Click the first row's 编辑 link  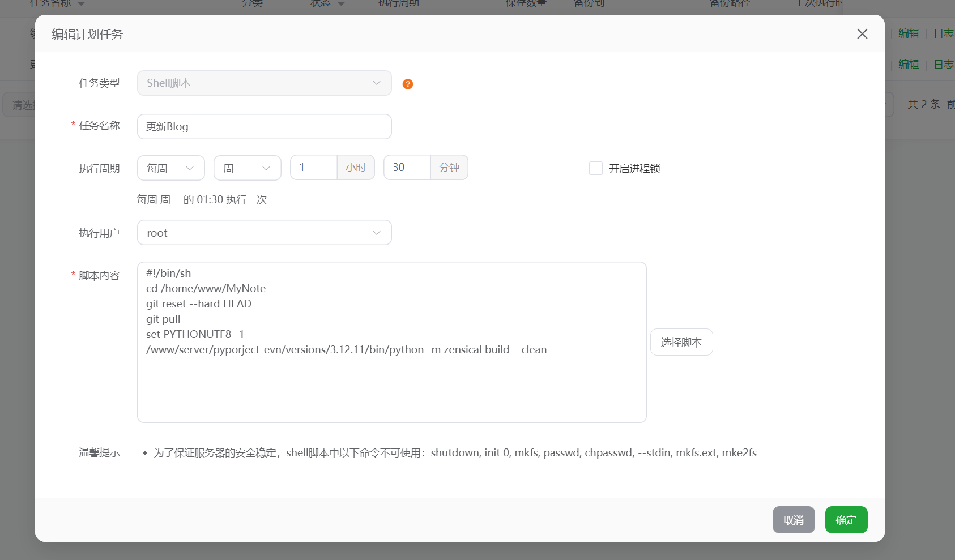(x=909, y=33)
